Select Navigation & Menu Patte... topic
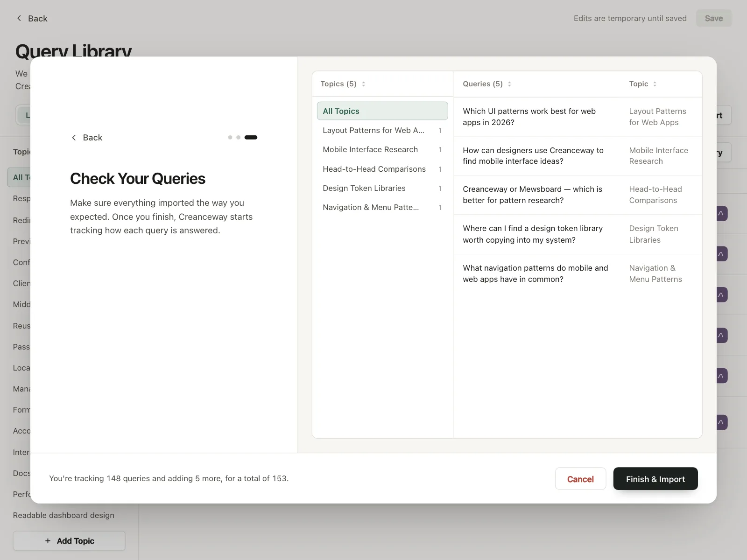Viewport: 747px width, 560px height. (382, 207)
